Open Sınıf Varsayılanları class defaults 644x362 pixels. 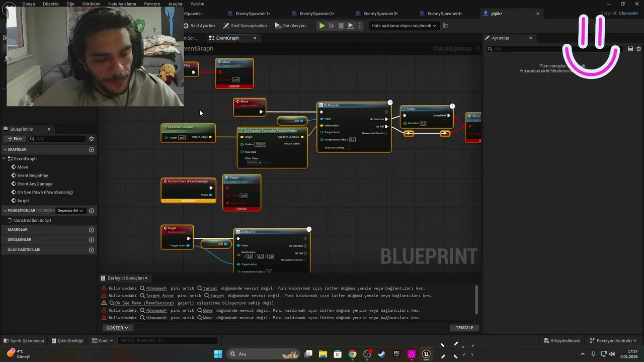246,26
